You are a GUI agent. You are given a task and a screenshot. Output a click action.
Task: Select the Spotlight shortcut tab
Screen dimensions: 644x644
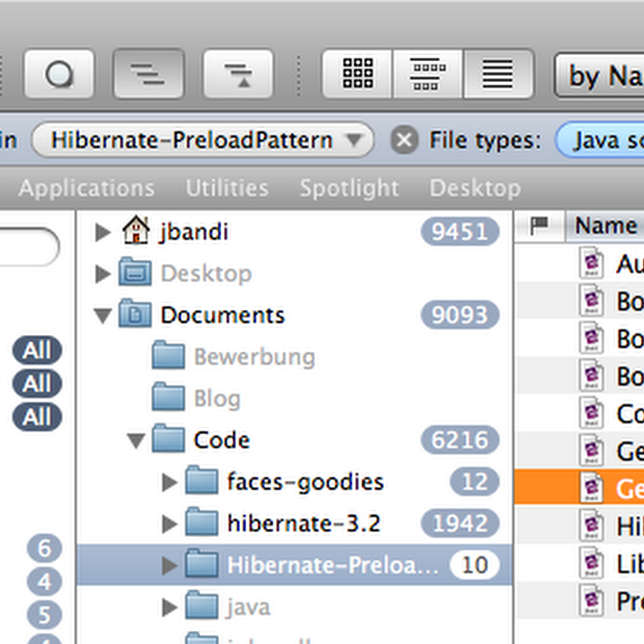(349, 188)
